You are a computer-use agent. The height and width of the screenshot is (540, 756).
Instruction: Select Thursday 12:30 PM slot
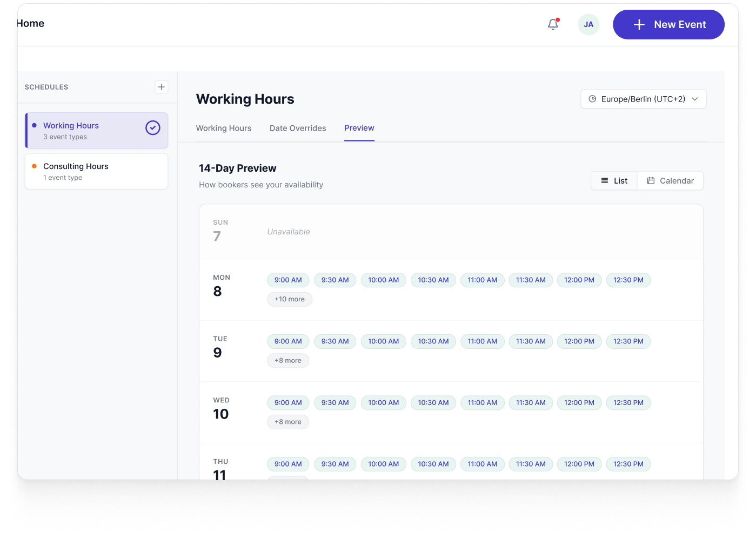[x=628, y=464]
